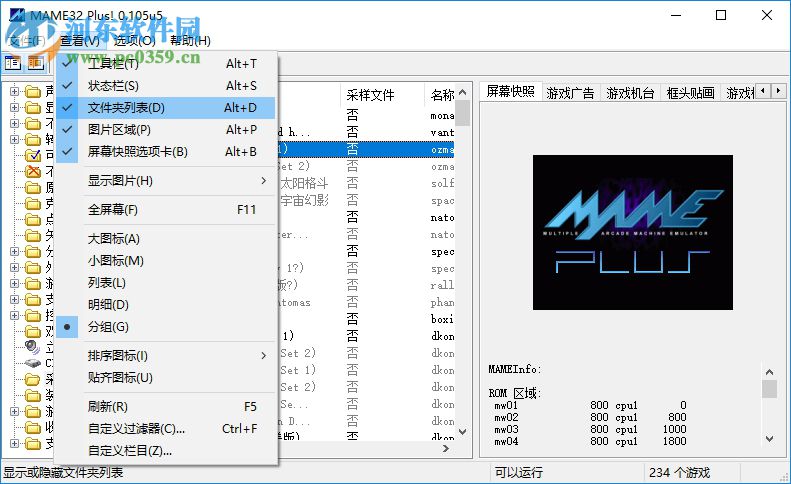
Task: Switch to the 游戏机台 tab
Action: click(631, 93)
